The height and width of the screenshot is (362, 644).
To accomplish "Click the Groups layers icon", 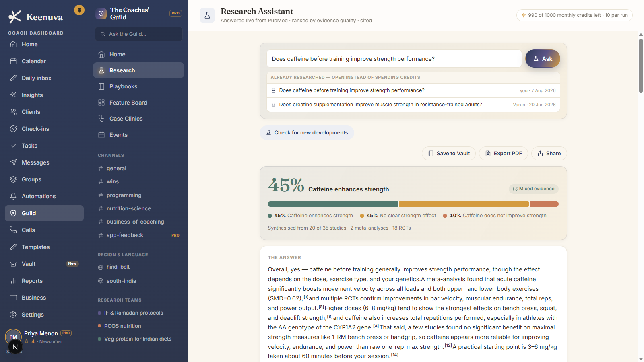I will [x=13, y=179].
